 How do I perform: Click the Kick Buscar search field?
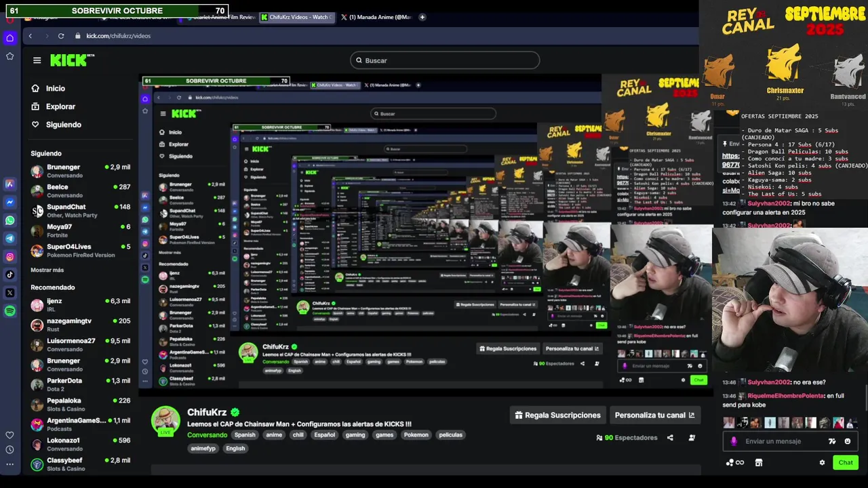tap(445, 60)
